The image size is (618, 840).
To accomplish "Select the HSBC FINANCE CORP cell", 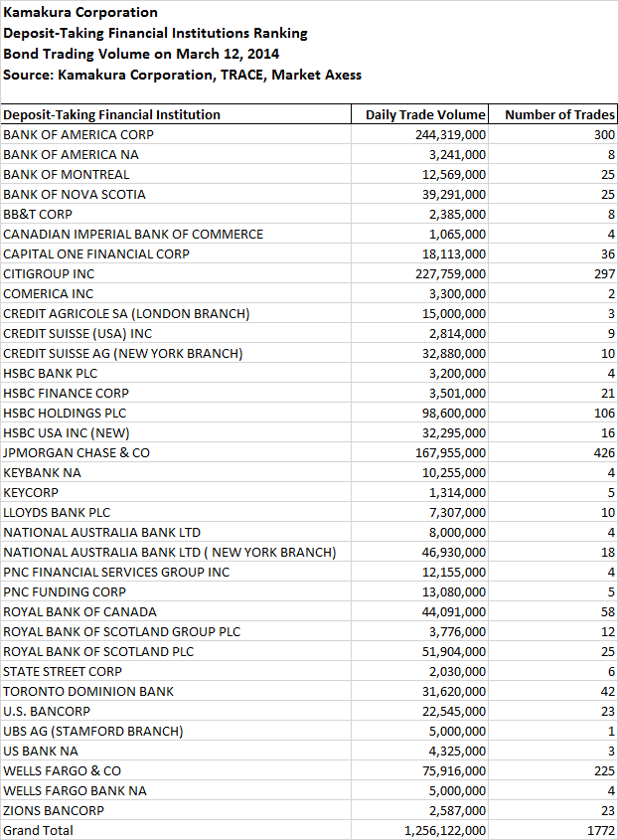I will click(x=176, y=393).
